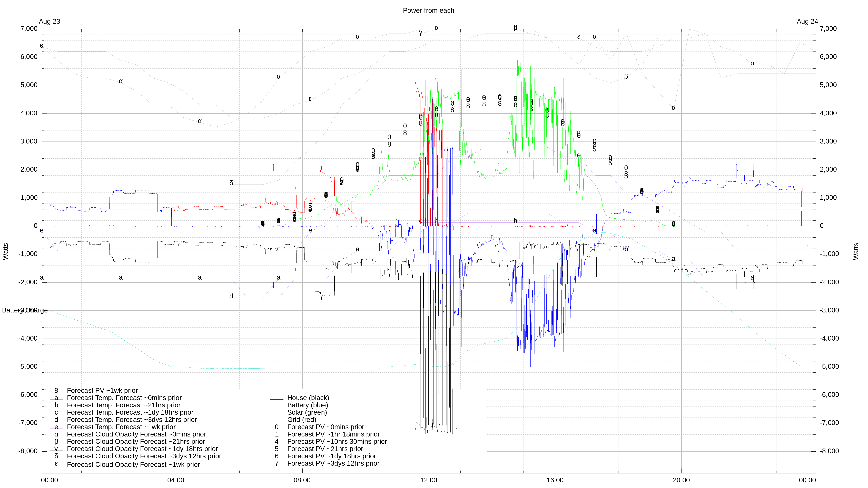Screen dimensions: 868x488
Task: Click the 'Aug 24' date label
Action: point(807,22)
